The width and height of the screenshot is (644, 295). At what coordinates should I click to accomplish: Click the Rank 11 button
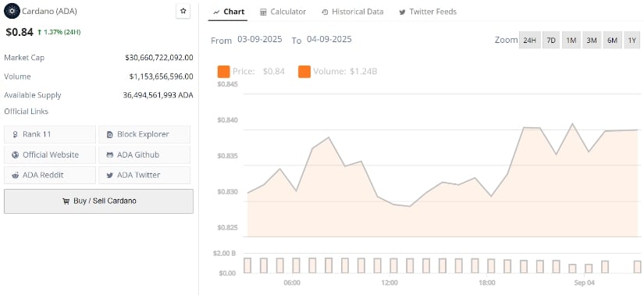click(50, 134)
